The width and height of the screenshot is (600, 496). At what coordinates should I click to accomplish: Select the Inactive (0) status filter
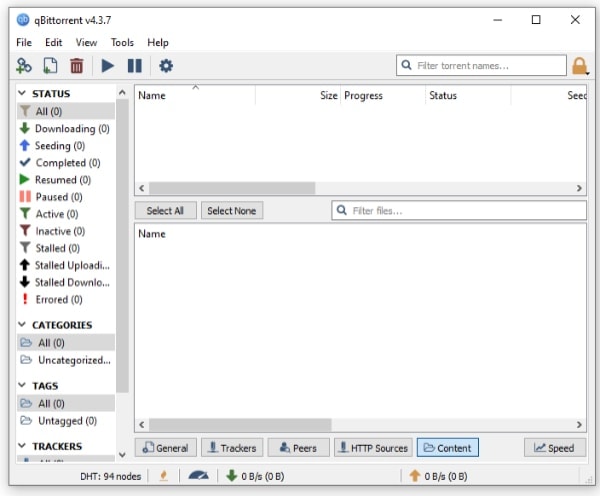tap(65, 231)
